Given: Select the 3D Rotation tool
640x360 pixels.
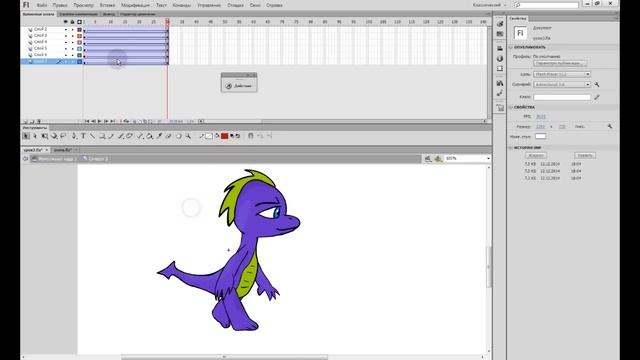Looking at the screenshot, I should pyautogui.click(x=54, y=136).
